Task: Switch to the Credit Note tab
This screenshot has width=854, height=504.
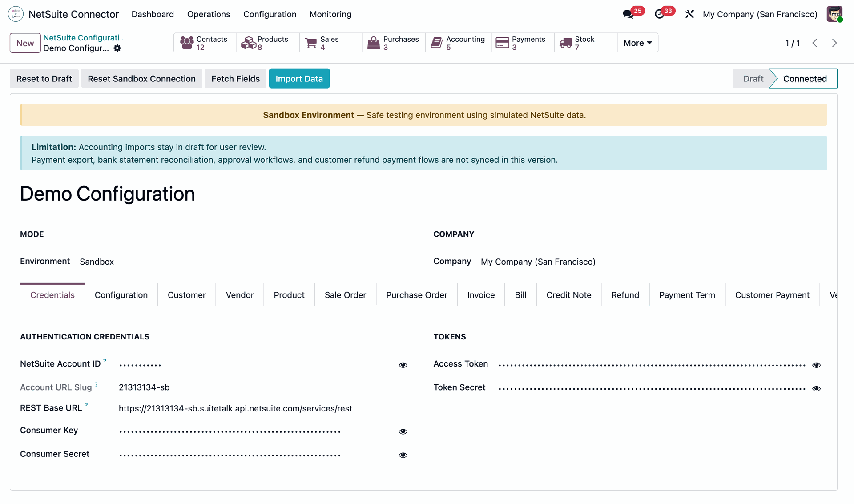Action: (569, 295)
